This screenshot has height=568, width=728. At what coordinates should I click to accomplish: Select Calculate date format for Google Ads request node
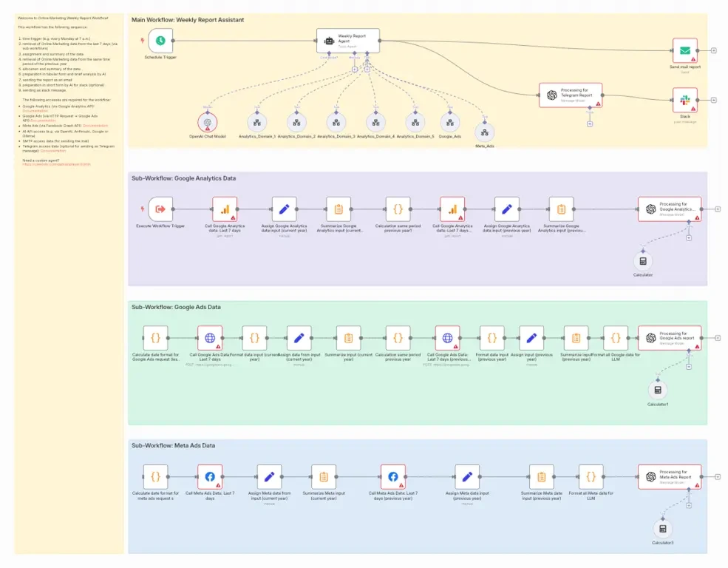pyautogui.click(x=155, y=338)
